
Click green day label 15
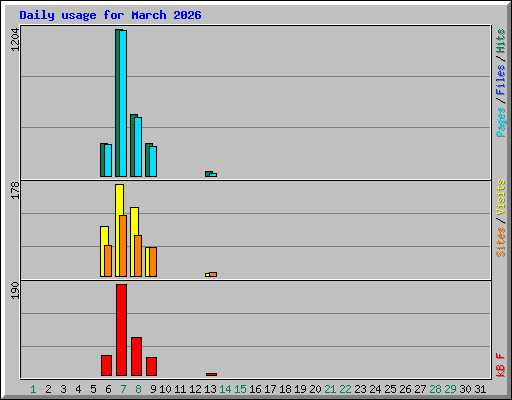coord(240,389)
